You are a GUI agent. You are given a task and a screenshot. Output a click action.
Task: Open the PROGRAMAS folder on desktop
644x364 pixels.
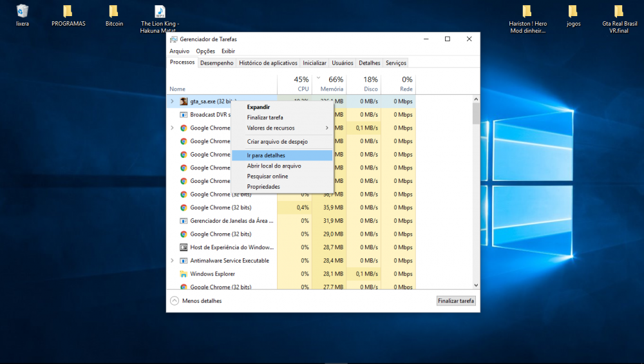pyautogui.click(x=68, y=15)
